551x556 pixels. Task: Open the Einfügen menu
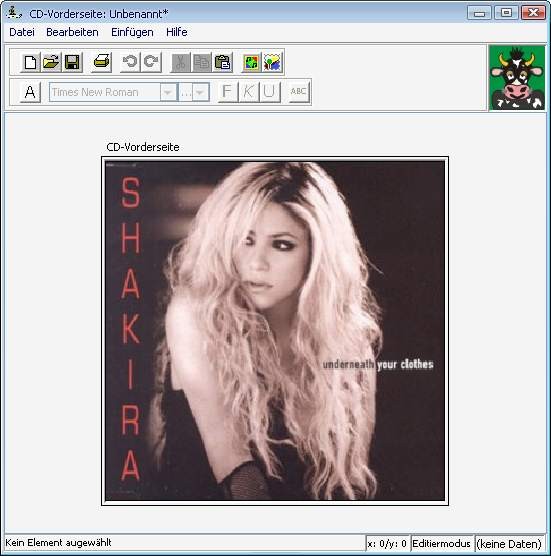tap(132, 32)
